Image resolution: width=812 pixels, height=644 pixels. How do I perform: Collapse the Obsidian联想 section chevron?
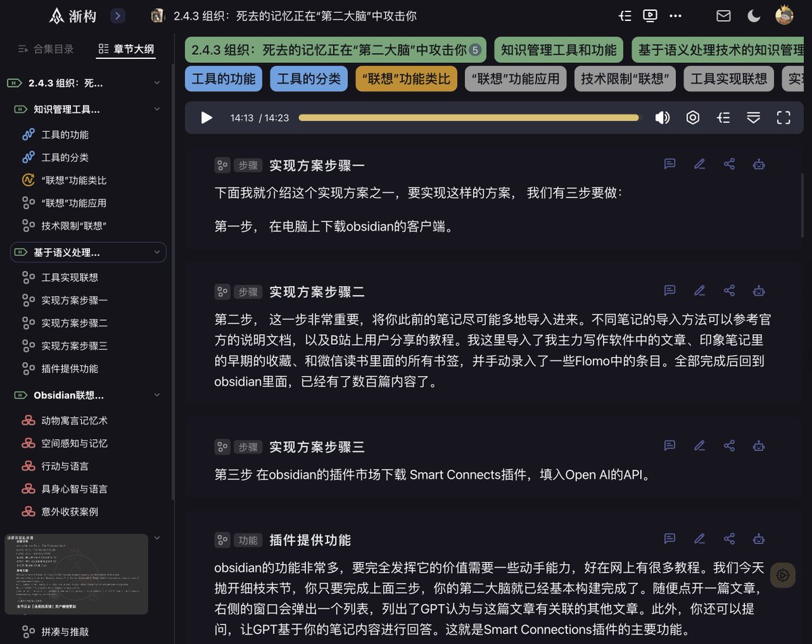coord(157,395)
